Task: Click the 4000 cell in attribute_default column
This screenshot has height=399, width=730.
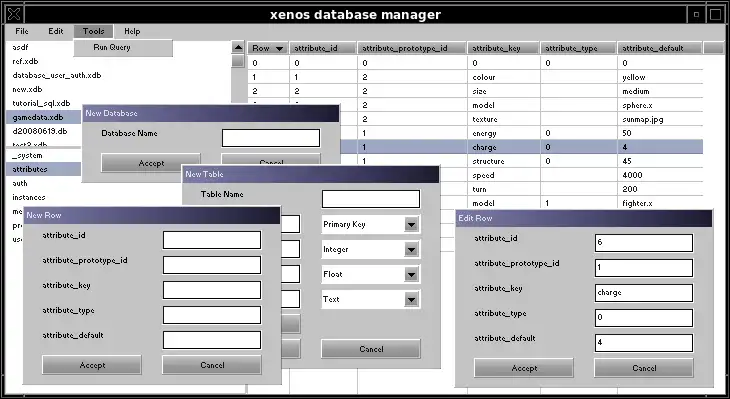Action: 660,175
